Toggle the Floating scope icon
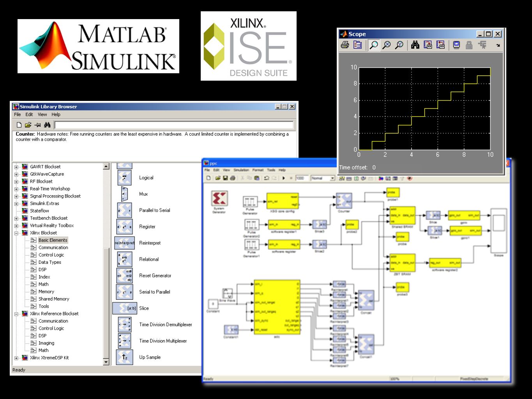 click(456, 45)
